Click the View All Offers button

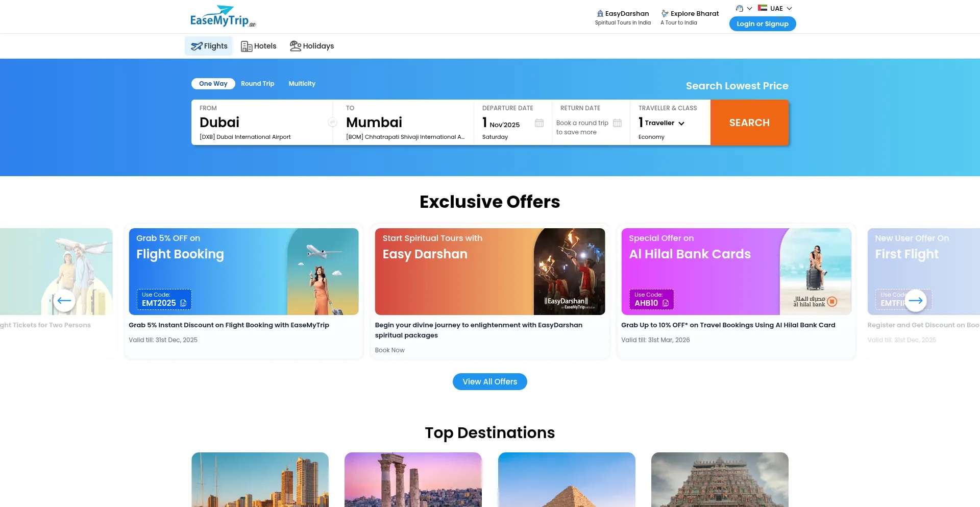(490, 382)
